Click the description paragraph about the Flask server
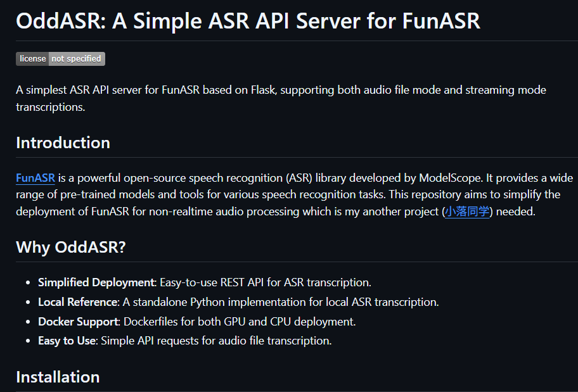This screenshot has width=578, height=392. coord(281,98)
